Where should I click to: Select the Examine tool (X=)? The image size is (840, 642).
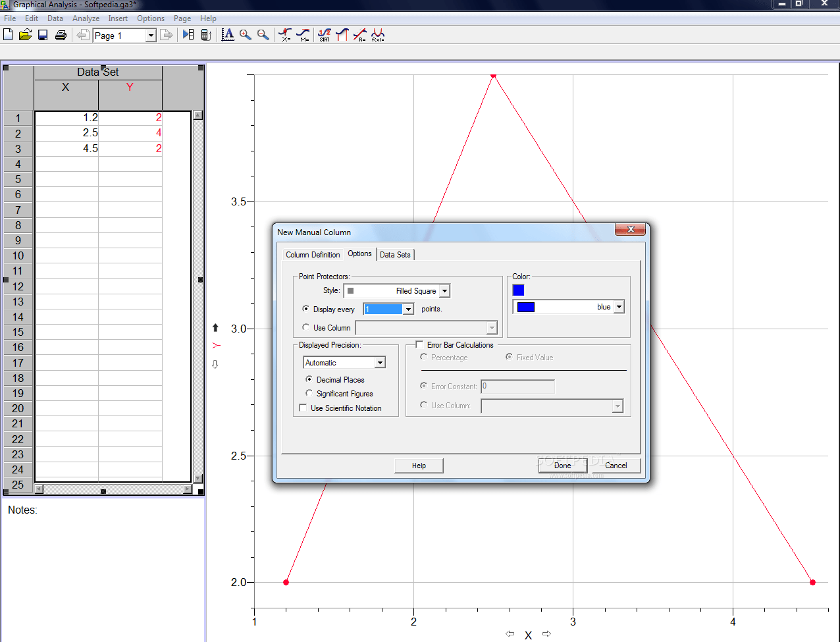tap(285, 34)
